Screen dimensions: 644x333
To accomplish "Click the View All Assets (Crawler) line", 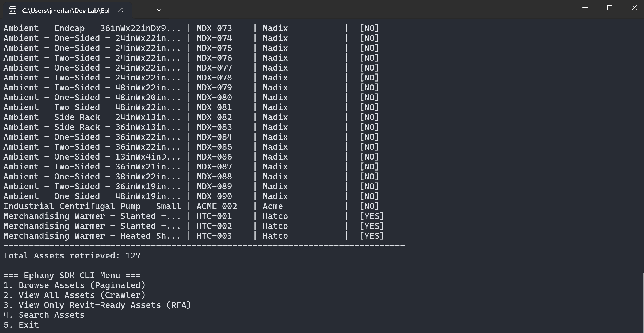I will (x=74, y=295).
